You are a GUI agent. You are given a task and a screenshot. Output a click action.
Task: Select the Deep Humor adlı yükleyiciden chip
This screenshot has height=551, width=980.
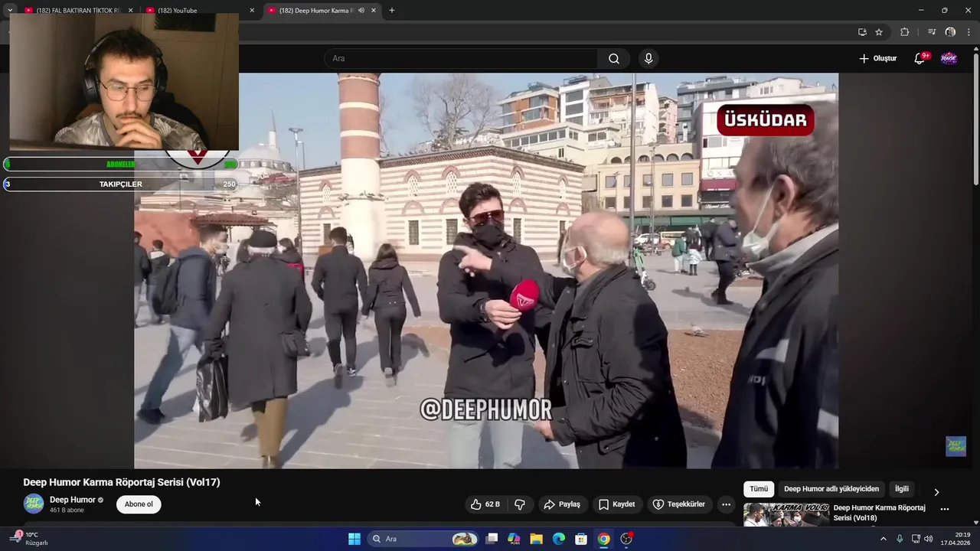831,489
